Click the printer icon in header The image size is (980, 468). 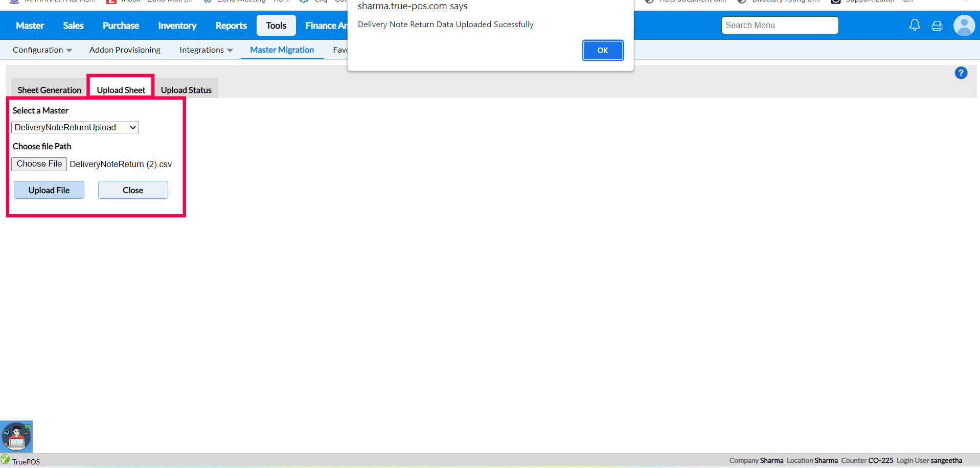pyautogui.click(x=937, y=26)
